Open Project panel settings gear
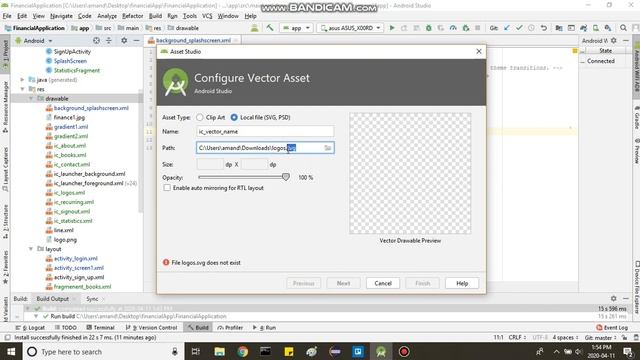 (x=124, y=40)
